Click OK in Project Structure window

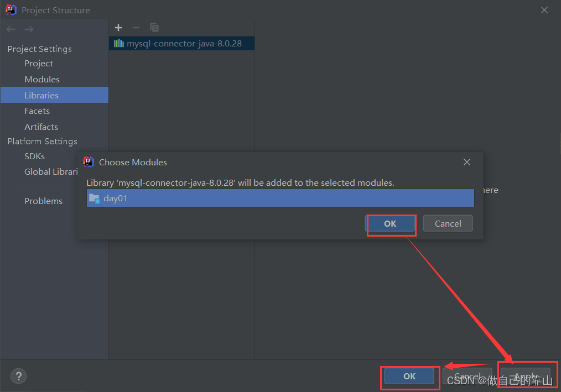pyautogui.click(x=409, y=377)
